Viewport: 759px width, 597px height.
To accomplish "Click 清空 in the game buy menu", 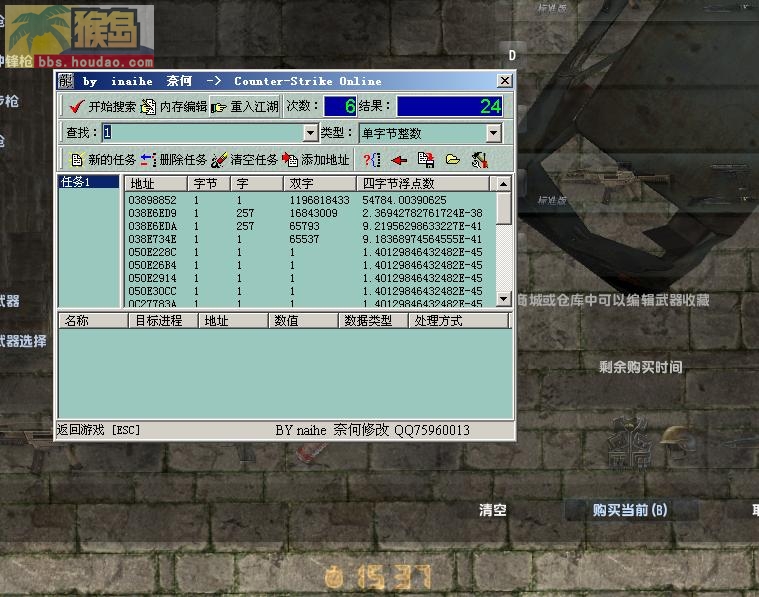I will coord(493,510).
